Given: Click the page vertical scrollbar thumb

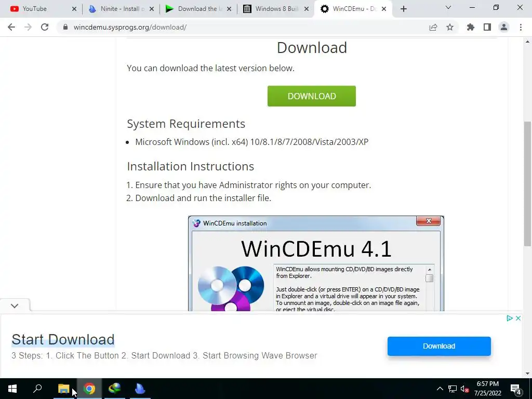Looking at the screenshot, I should [527, 183].
